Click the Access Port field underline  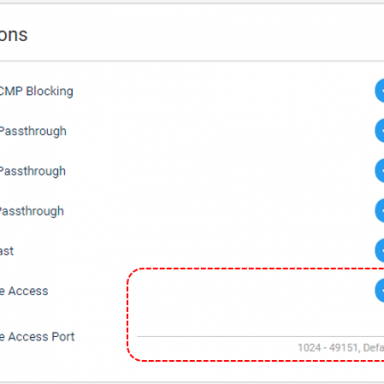coord(260,337)
